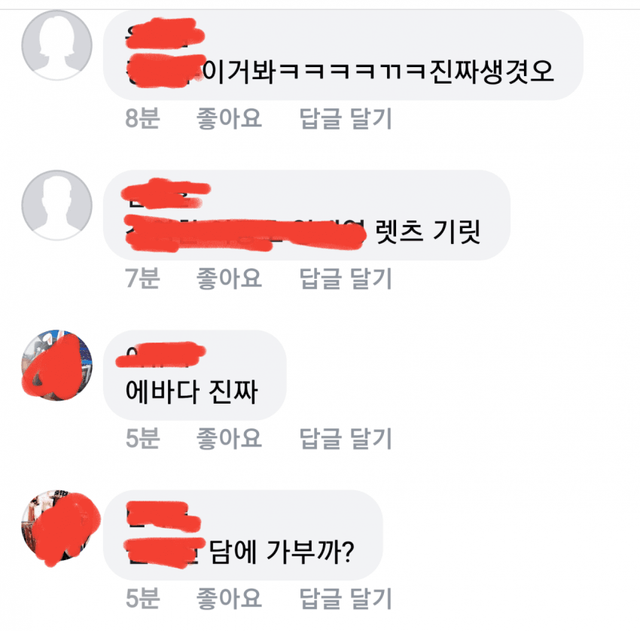Click the 7분 timestamp

142,278
